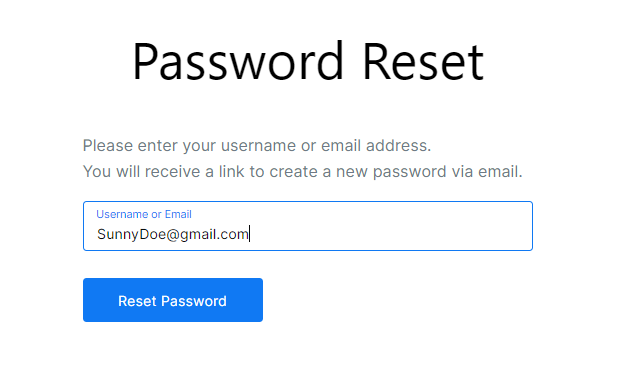Click the 'Reset' word on blue button
The width and height of the screenshot is (643, 365).
138,301
